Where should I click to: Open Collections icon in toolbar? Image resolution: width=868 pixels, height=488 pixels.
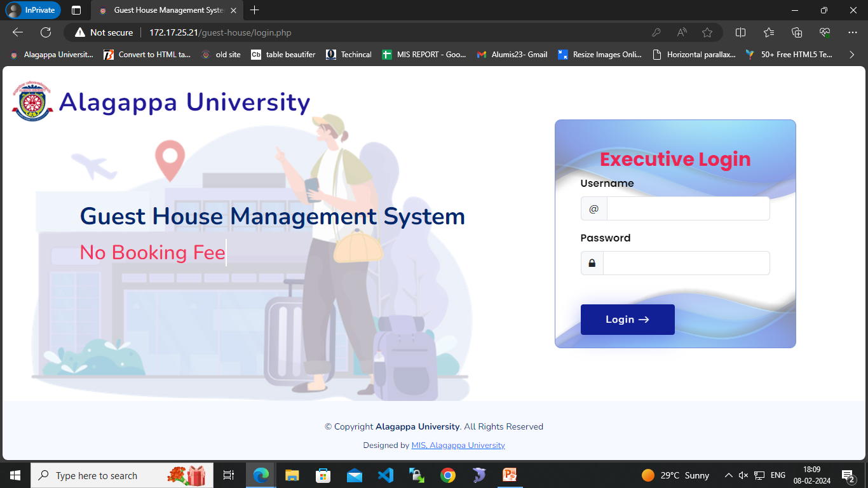[797, 32]
